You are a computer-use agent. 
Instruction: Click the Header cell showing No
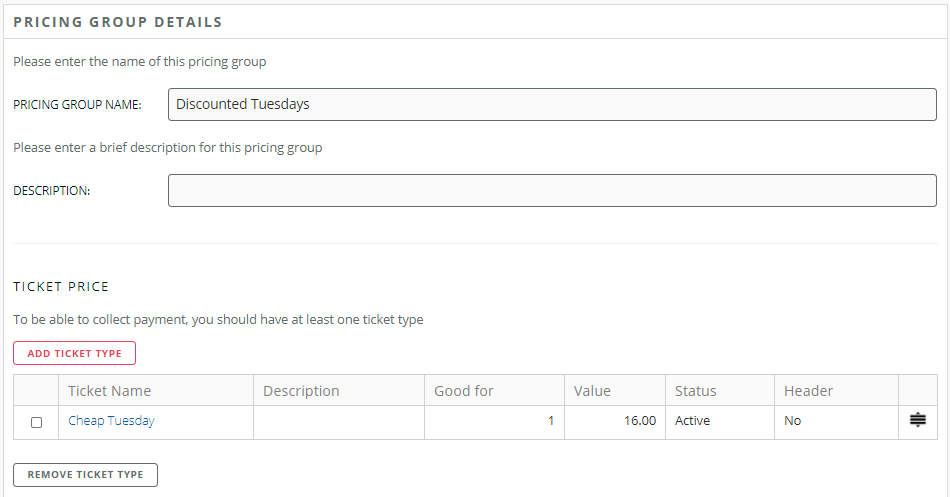click(x=836, y=421)
